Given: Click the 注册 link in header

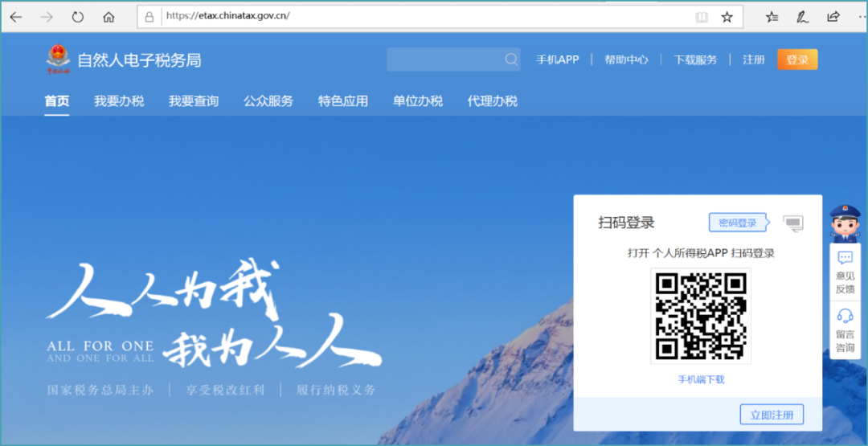Looking at the screenshot, I should [753, 59].
